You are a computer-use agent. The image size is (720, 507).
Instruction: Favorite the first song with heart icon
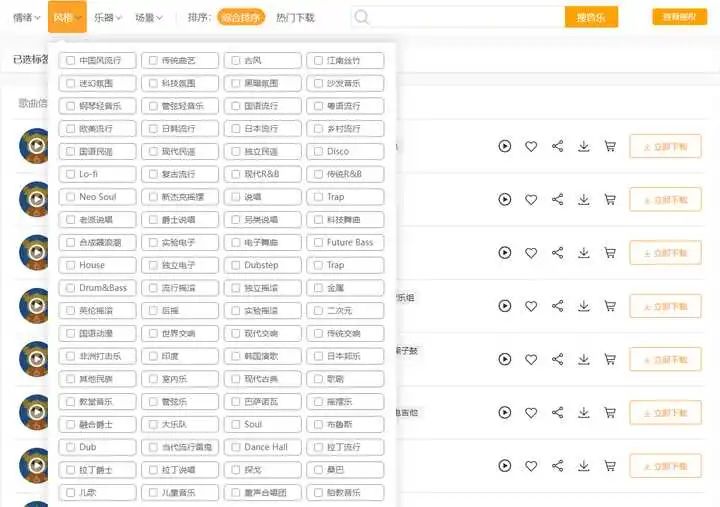[531, 146]
